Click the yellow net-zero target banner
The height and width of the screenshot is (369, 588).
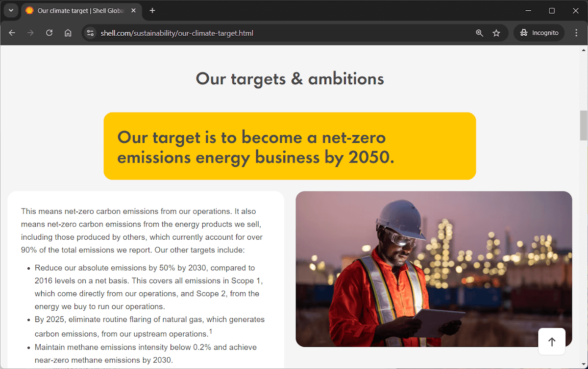pyautogui.click(x=289, y=146)
